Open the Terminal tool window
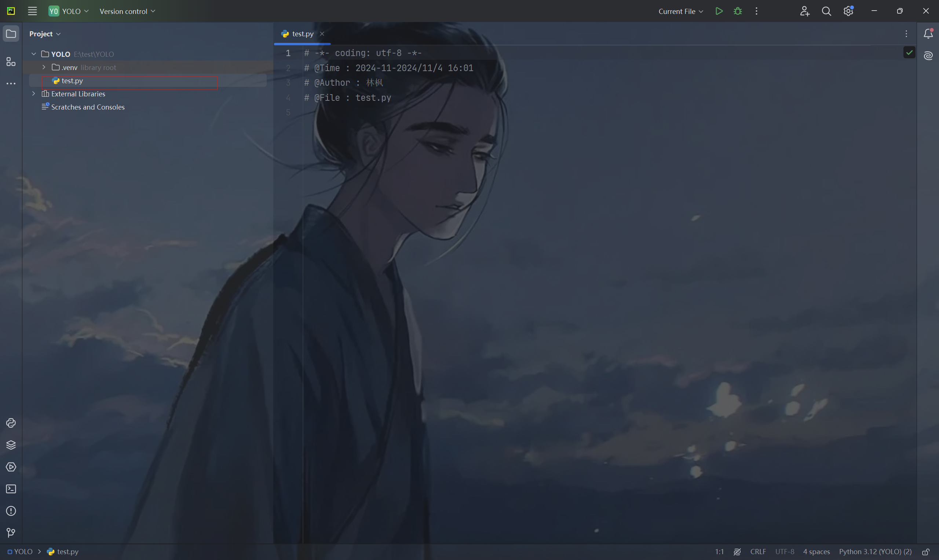This screenshot has width=939, height=560. click(11, 489)
